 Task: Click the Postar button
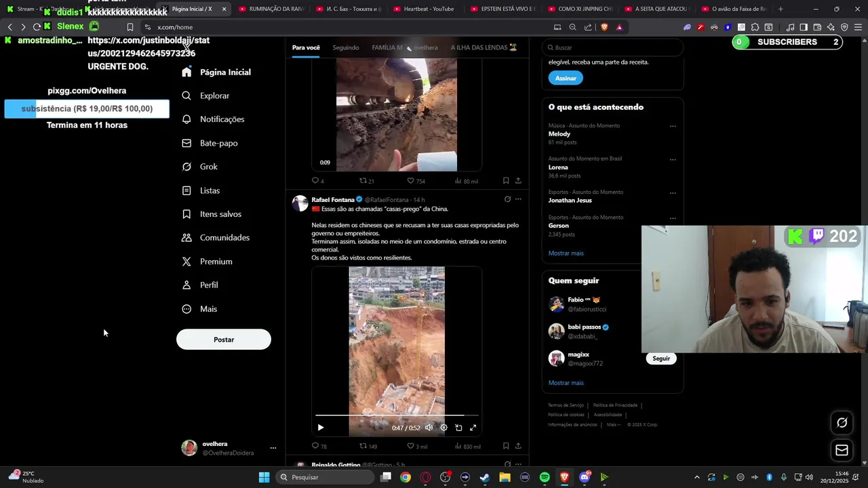tap(224, 340)
